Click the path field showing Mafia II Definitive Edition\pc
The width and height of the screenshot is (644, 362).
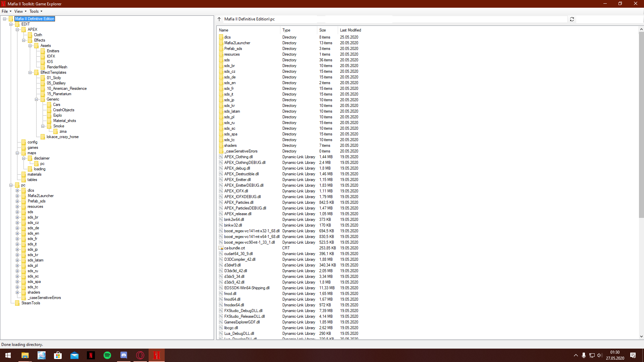coord(395,19)
